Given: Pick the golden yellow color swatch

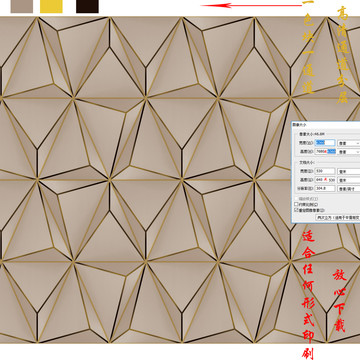Looking at the screenshot, I should coord(51,6).
